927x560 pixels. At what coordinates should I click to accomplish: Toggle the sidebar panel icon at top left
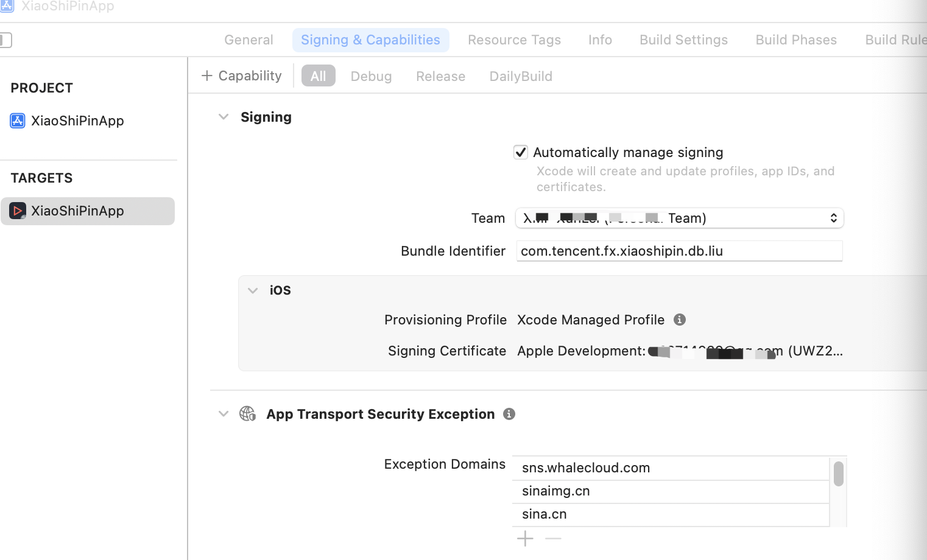[5, 40]
